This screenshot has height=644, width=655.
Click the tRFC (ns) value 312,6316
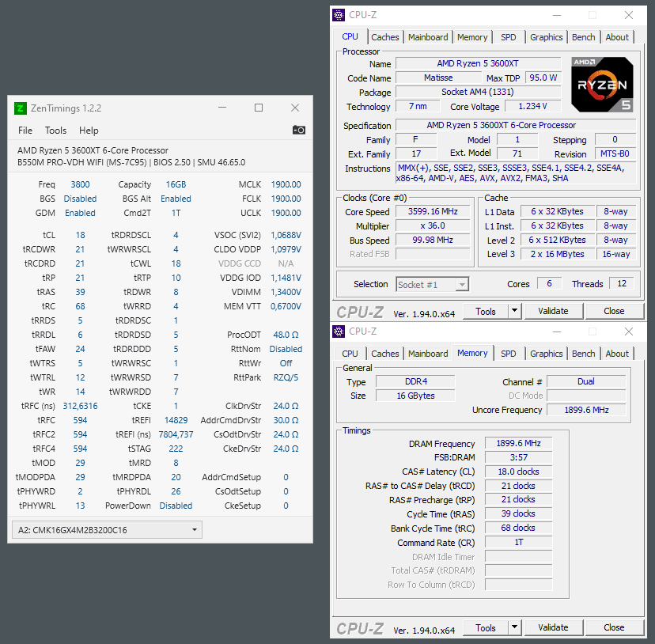80,406
